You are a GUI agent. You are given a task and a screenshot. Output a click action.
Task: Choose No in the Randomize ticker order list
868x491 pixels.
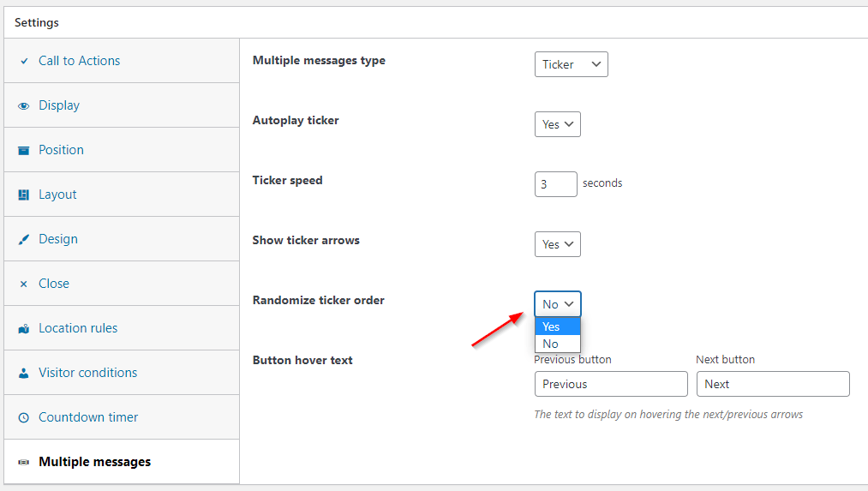[558, 344]
